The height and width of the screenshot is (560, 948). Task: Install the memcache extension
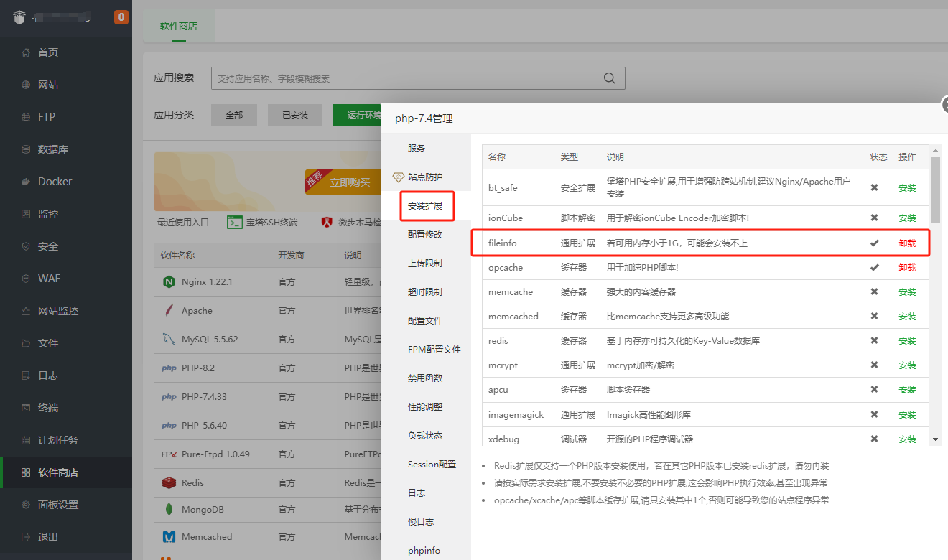pyautogui.click(x=907, y=292)
